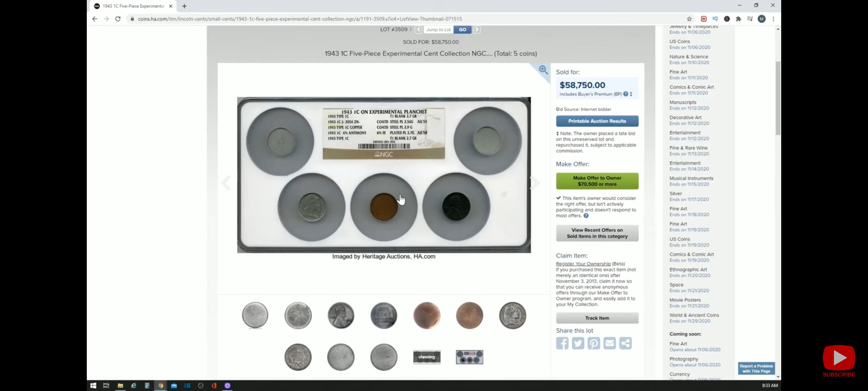Image resolution: width=868 pixels, height=391 pixels.
Task: Open the media control toolbar icon
Action: tap(750, 19)
